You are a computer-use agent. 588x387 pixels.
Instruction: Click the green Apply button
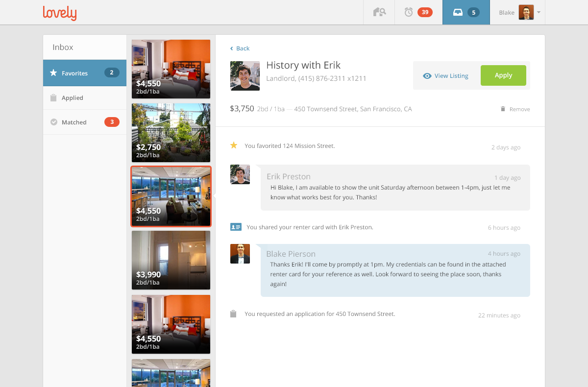point(503,75)
